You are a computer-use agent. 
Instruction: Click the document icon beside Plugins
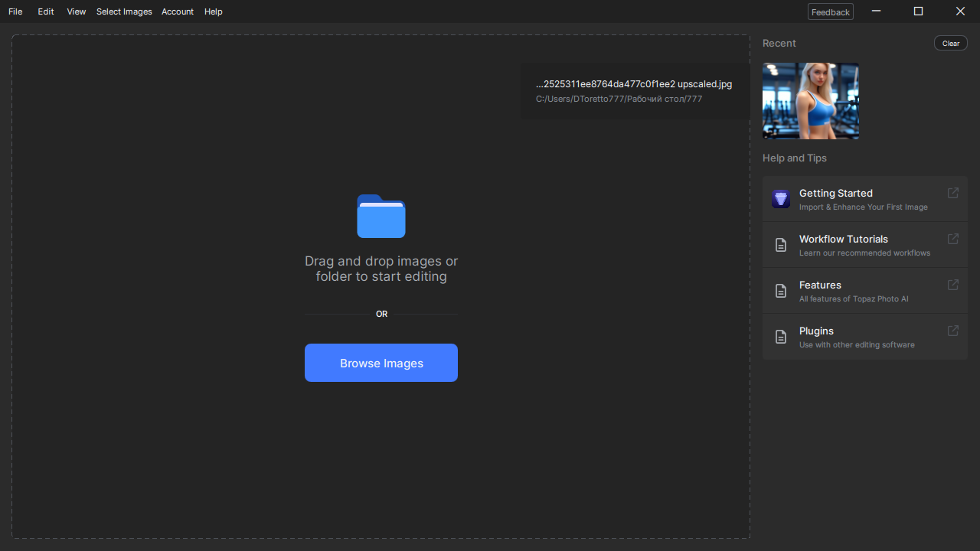[x=781, y=337]
